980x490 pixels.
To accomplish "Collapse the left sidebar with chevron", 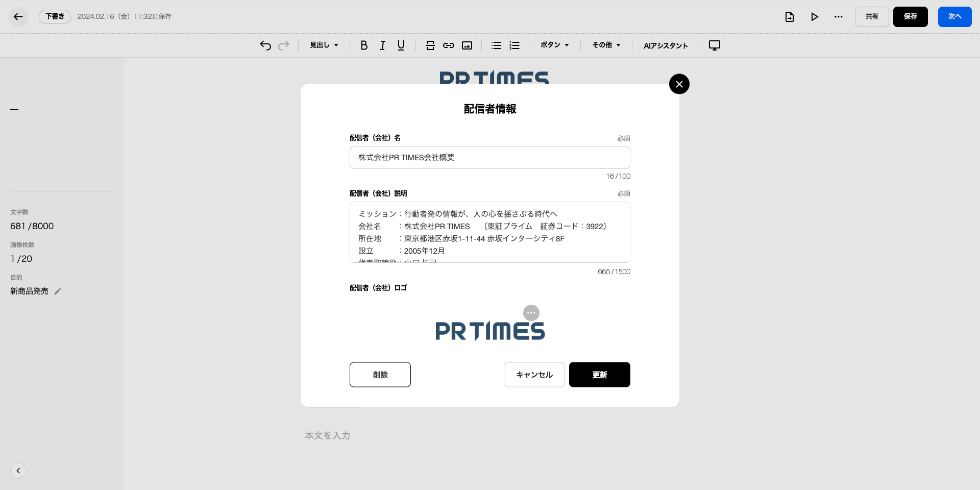I will (18, 471).
